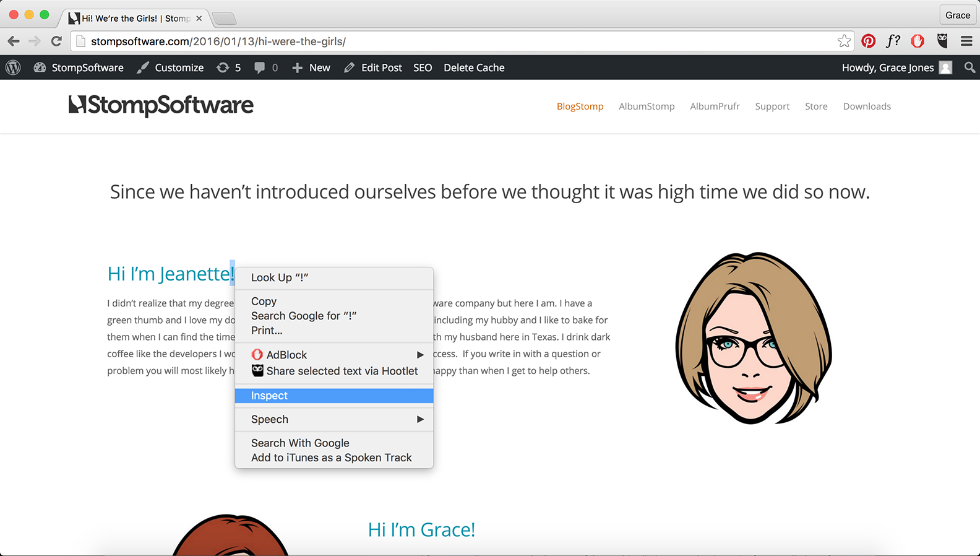Reload the page with refresh icon
This screenshot has width=980, height=556.
click(x=56, y=41)
